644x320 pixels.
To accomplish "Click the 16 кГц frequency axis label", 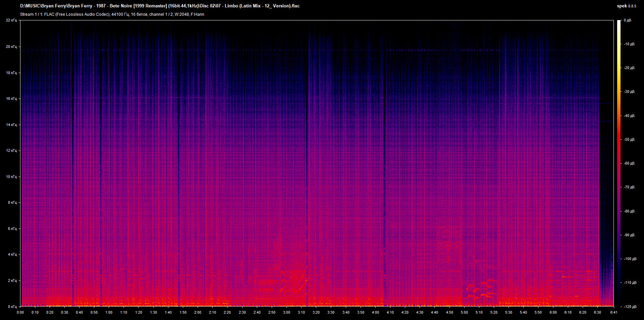I will [x=11, y=99].
